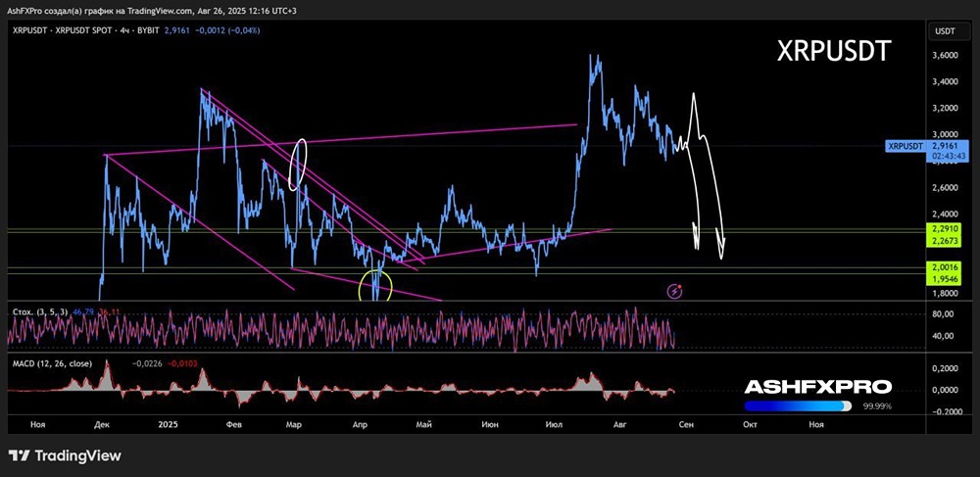Click the purple lightning event icon on chart
Image resolution: width=980 pixels, height=477 pixels.
tap(675, 290)
